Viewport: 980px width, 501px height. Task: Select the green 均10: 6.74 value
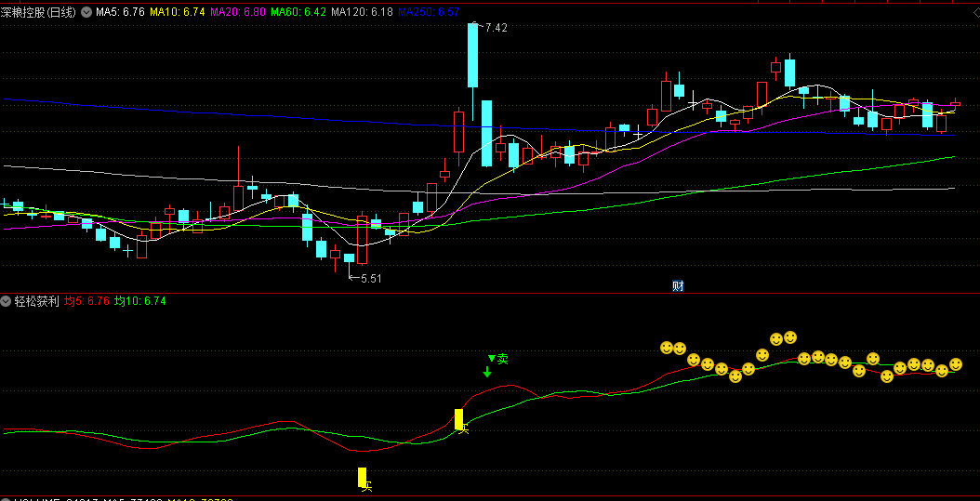tap(140, 301)
